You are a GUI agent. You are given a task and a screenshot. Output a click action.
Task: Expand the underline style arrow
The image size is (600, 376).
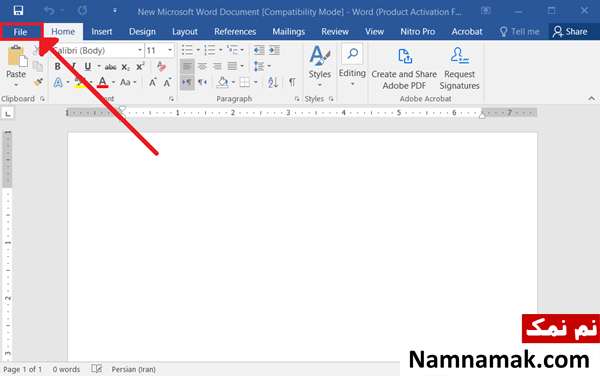98,67
